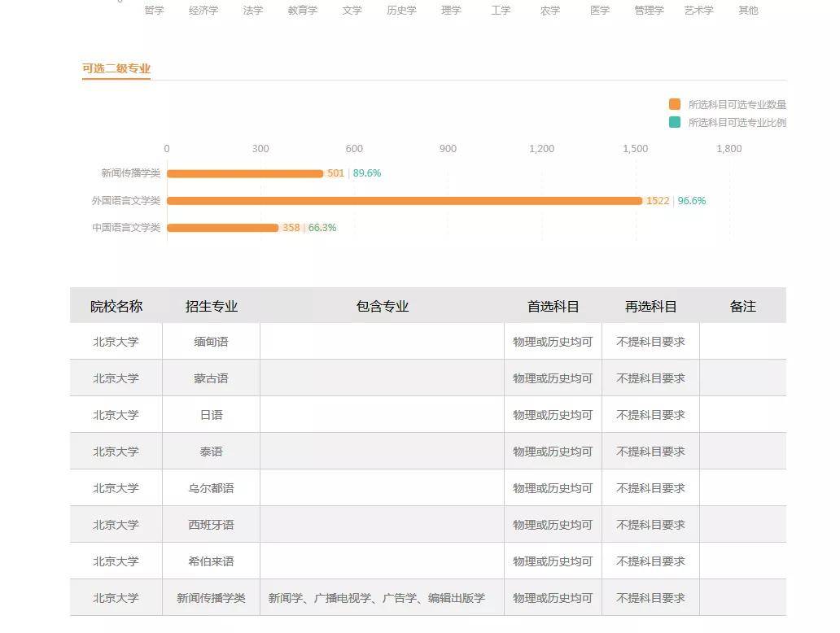Click the 管理学 axis category label
Viewport: 840px width, 633px height.
(649, 11)
